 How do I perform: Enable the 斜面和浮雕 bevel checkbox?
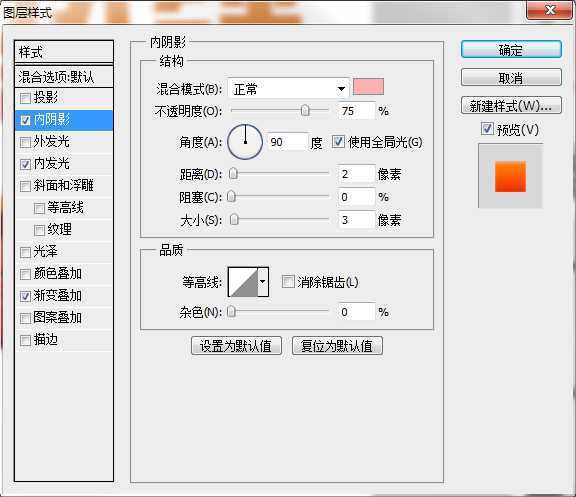point(25,186)
